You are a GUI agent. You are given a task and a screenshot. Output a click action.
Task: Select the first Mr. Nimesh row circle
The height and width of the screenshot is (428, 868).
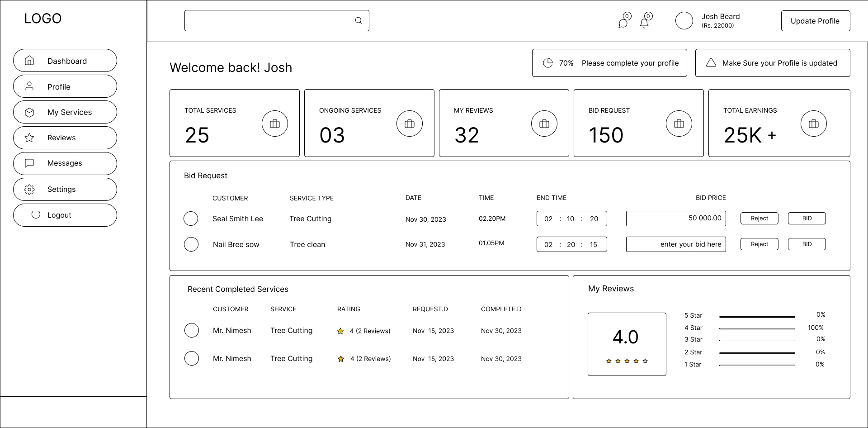pos(192,330)
